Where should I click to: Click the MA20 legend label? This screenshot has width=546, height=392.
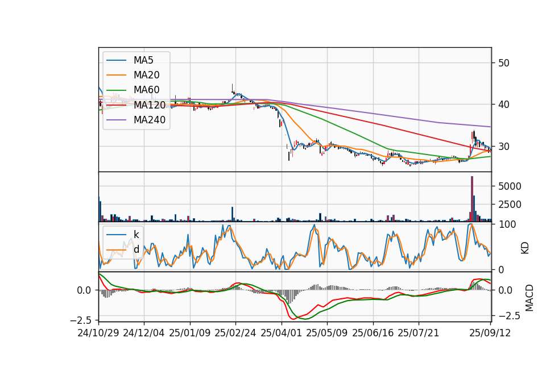tap(146, 75)
